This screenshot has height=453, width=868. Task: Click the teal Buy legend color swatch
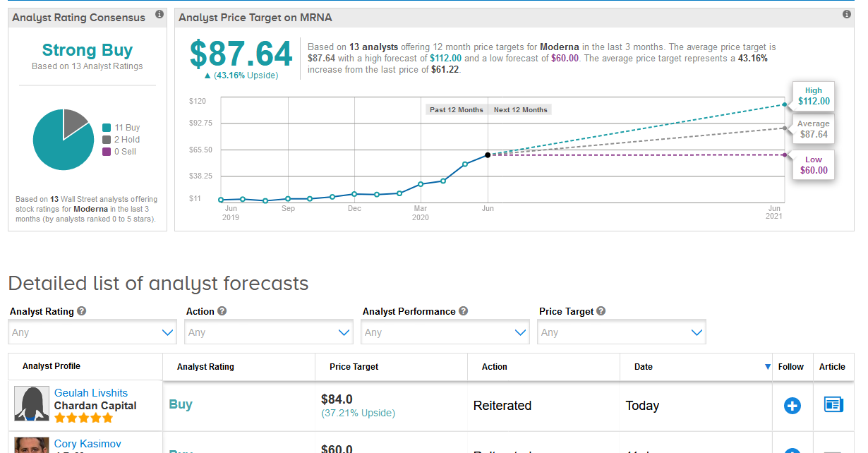[107, 128]
